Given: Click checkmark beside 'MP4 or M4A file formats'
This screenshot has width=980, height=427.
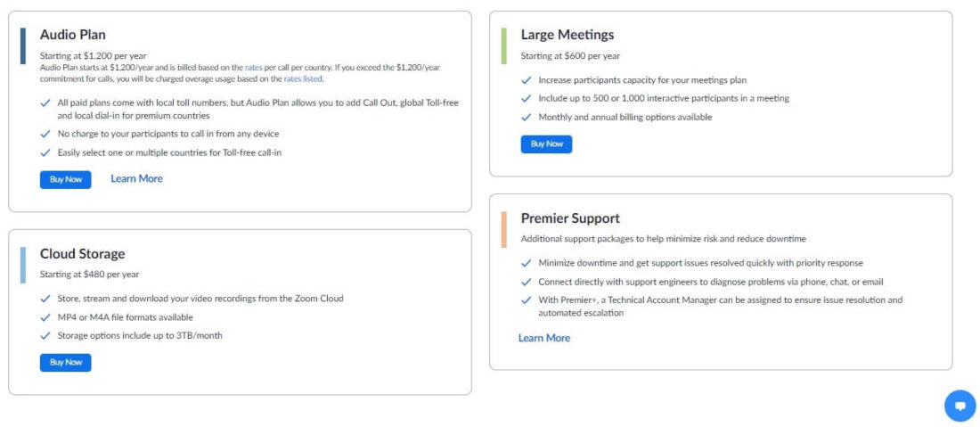Looking at the screenshot, I should (x=45, y=316).
